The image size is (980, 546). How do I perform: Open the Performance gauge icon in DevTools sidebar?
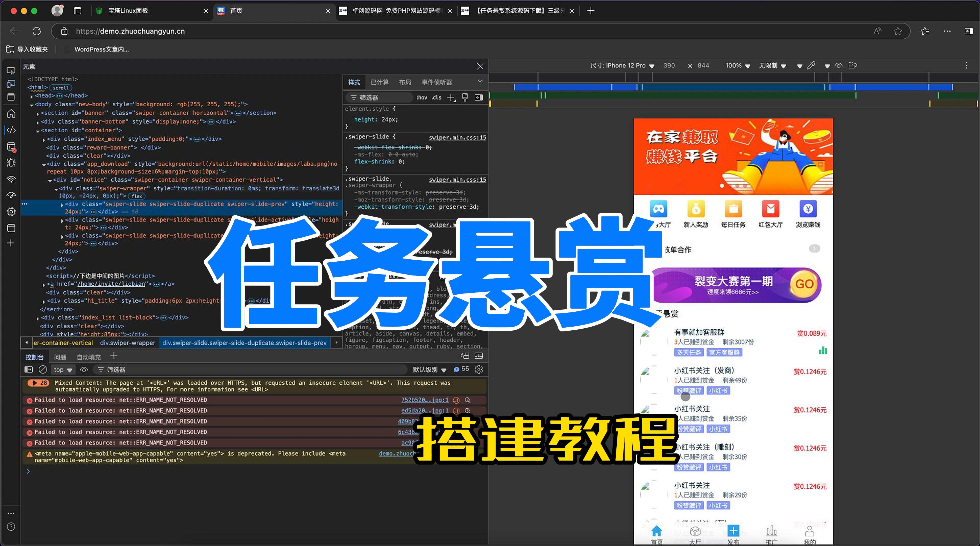(11, 195)
